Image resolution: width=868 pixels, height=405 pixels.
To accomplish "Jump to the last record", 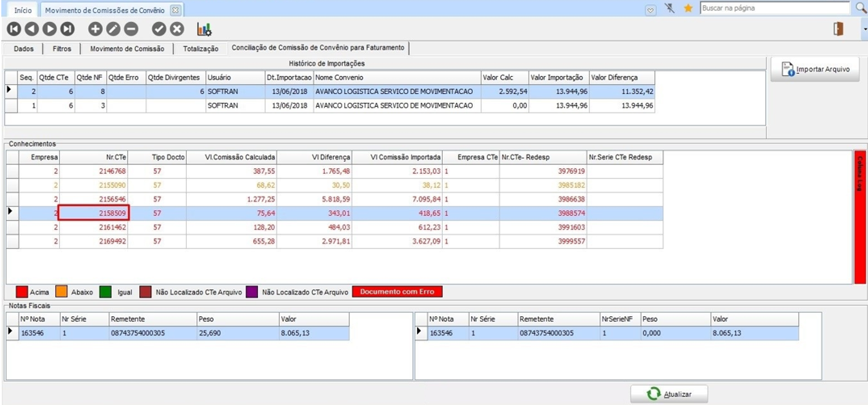I will [67, 29].
